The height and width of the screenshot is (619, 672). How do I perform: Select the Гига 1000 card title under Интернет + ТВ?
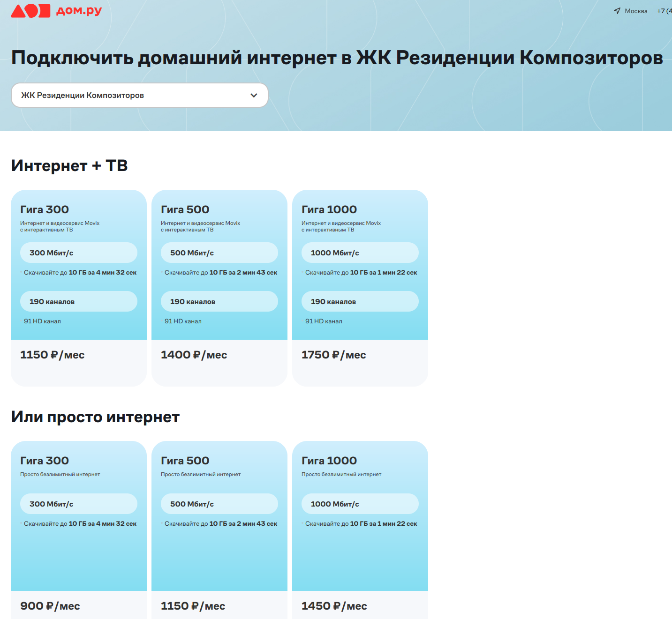pyautogui.click(x=329, y=209)
